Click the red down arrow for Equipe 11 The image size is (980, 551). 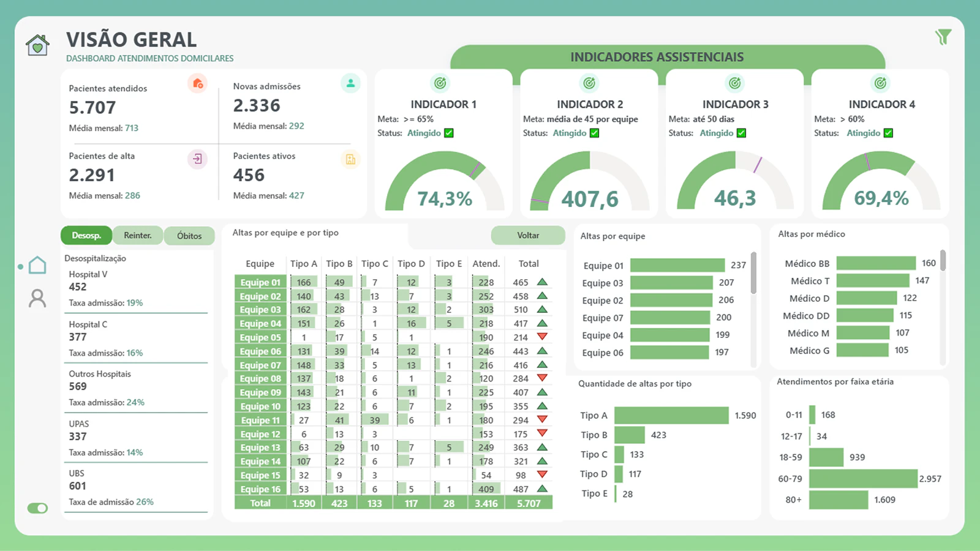pyautogui.click(x=542, y=419)
